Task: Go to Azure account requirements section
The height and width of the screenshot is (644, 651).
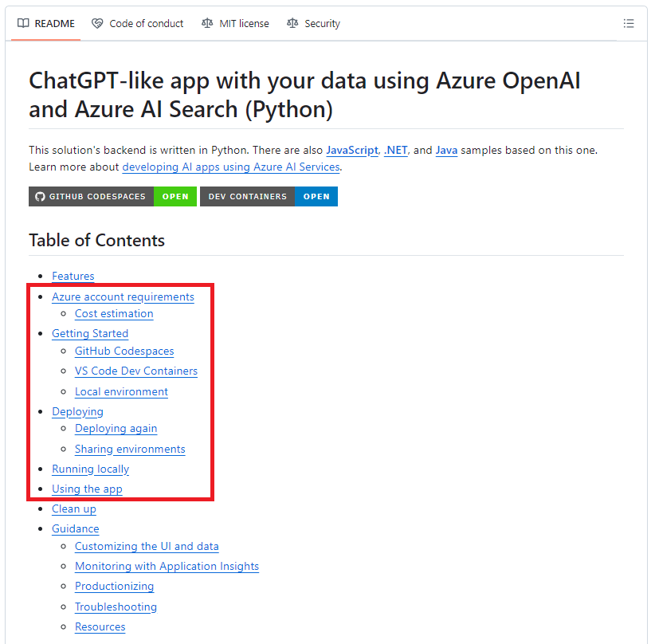Action: click(x=123, y=296)
